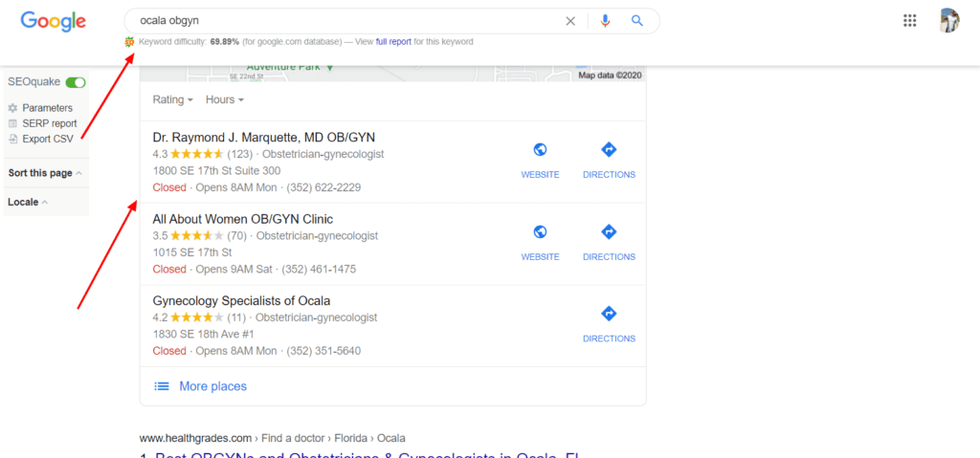Screen dimensions: 980x458
Task: Open Dr. Marquette's website globe icon
Action: [x=540, y=149]
